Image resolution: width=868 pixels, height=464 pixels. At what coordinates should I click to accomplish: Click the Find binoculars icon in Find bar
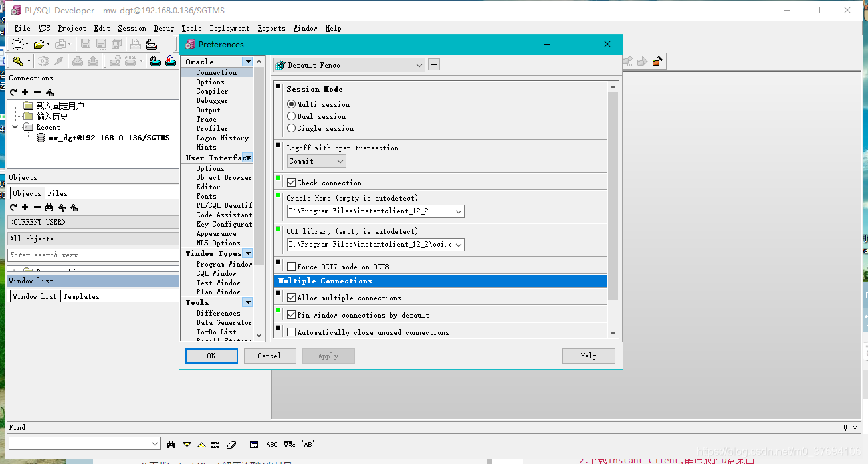(171, 444)
